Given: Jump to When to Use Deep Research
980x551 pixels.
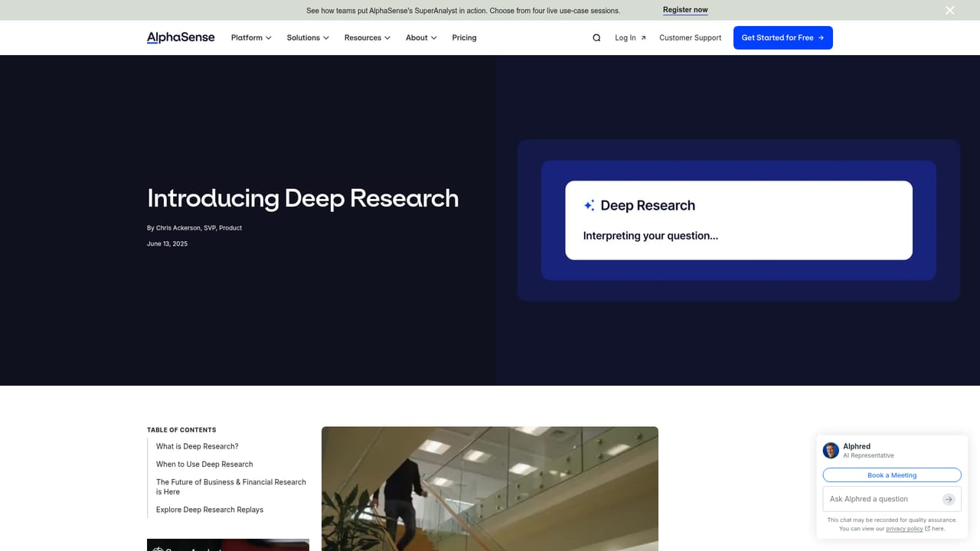Looking at the screenshot, I should pos(204,464).
